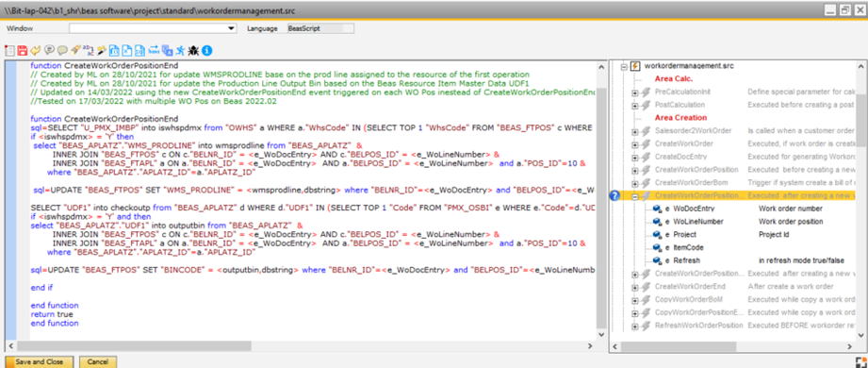Click the magic wand format icon

(101, 51)
